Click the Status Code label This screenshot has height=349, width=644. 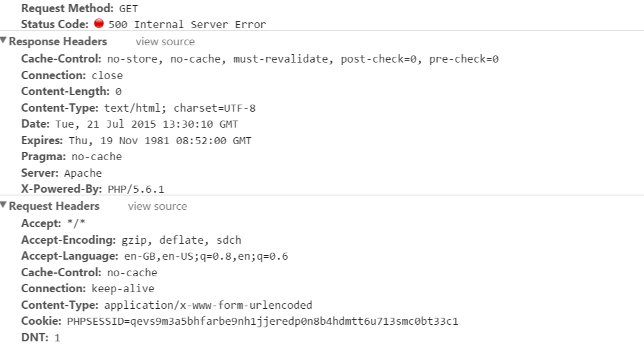click(54, 24)
